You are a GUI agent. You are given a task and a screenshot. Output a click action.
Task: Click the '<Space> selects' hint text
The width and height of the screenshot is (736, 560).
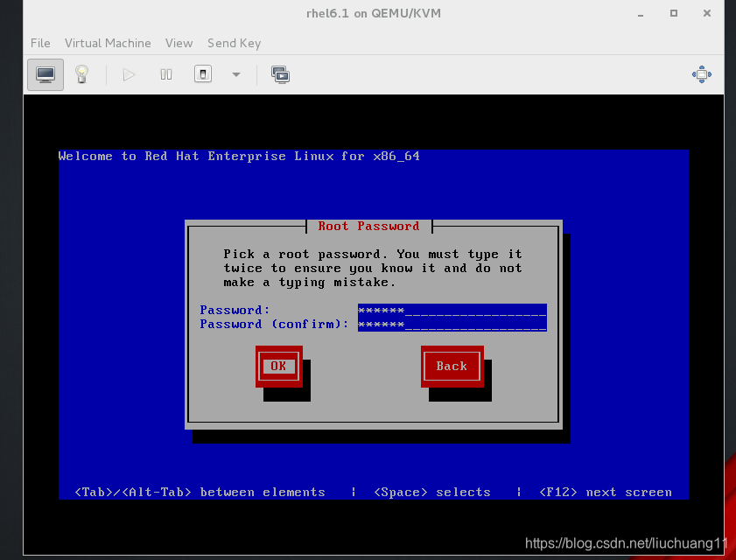click(x=432, y=492)
